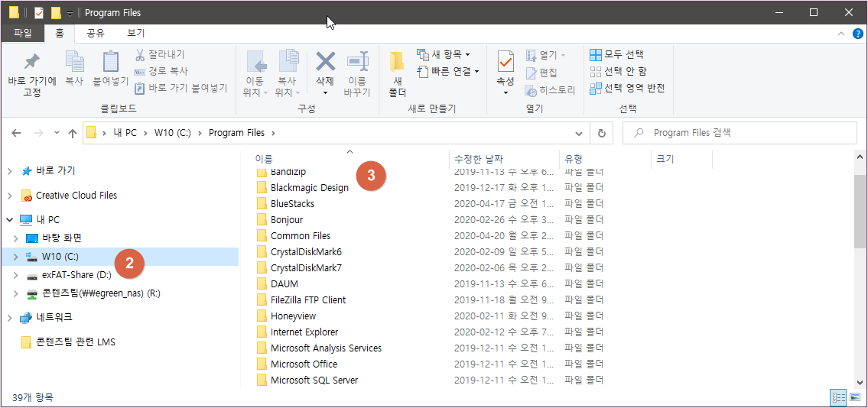Click 바로 가기 붙여넣기 (paste shortcut)
Image resolution: width=868 pixels, height=408 pixels.
tap(181, 88)
